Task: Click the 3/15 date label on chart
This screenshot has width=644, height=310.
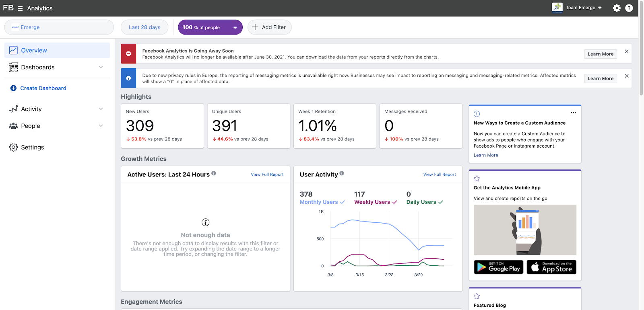Action: [x=360, y=275]
